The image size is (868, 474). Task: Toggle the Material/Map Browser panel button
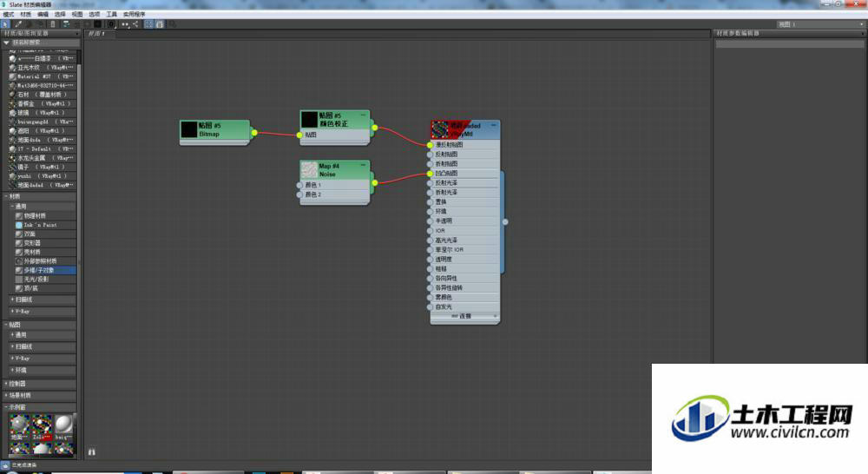tap(149, 23)
